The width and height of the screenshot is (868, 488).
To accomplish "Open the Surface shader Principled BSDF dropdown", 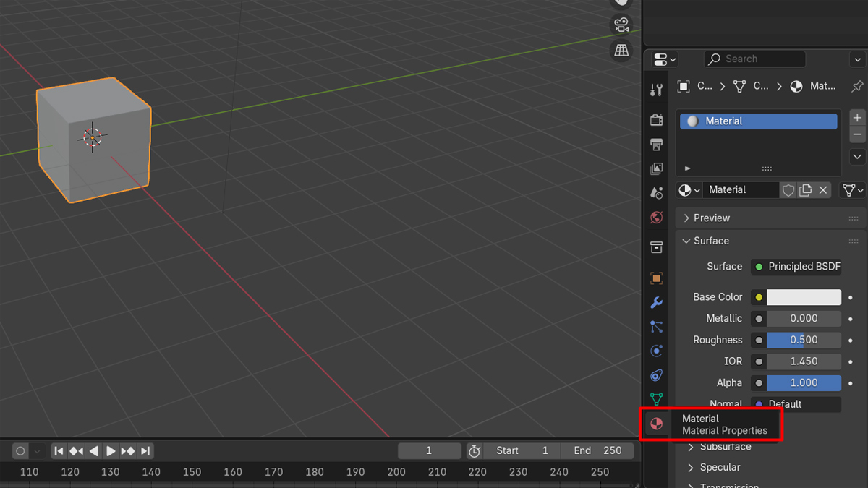I will point(796,267).
